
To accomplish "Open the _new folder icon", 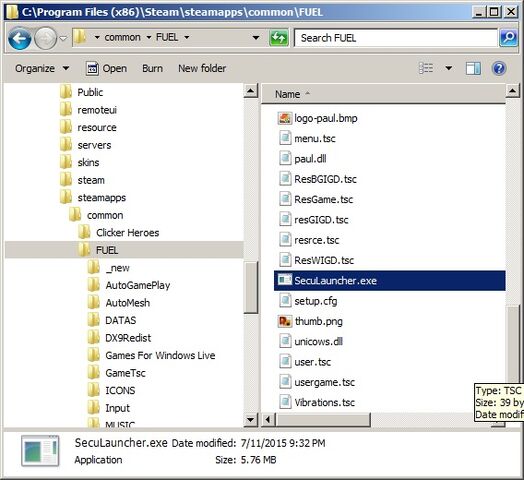I will pyautogui.click(x=94, y=267).
